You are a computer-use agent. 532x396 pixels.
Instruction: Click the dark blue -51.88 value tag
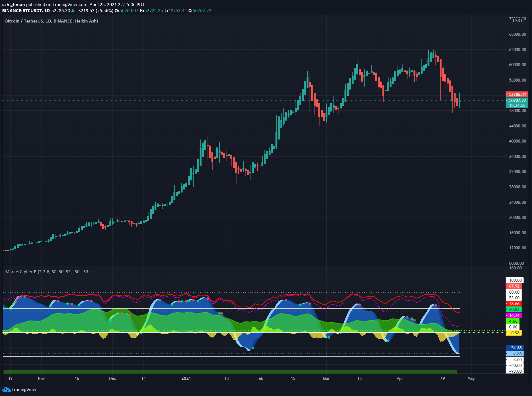coord(515,348)
